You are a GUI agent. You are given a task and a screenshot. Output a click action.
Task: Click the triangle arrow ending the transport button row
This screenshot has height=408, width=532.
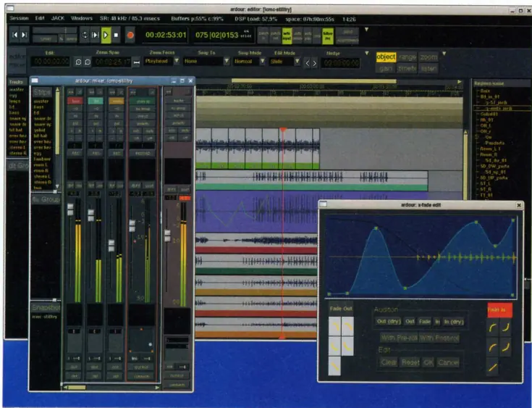(366, 30)
